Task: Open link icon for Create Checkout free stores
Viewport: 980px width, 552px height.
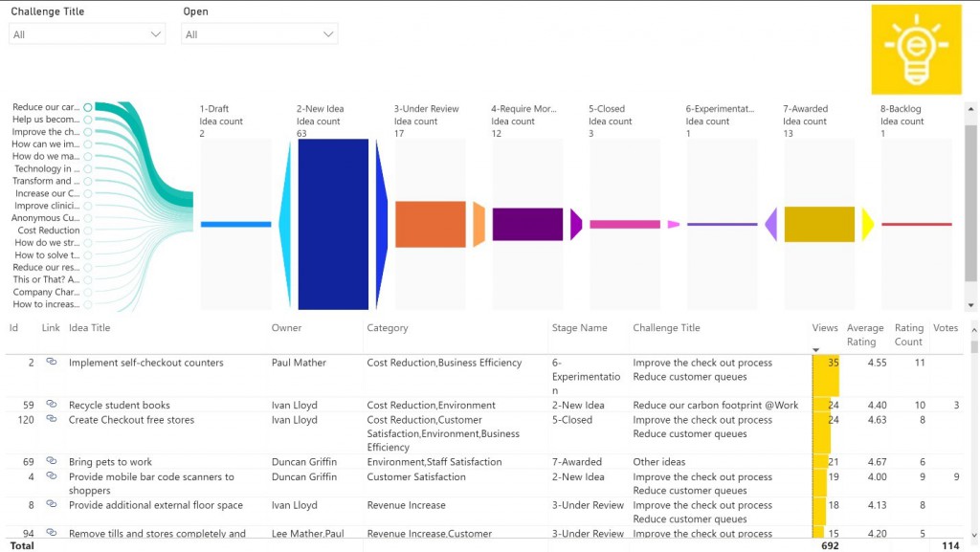Action: pos(51,420)
